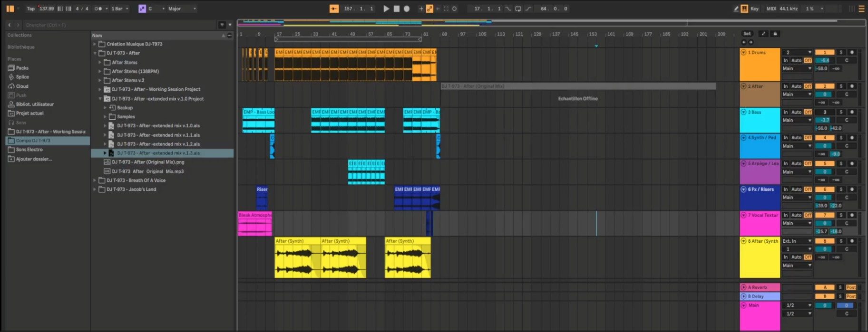Toggle Draw Mode pencil icon
868x332 pixels.
(x=736, y=9)
